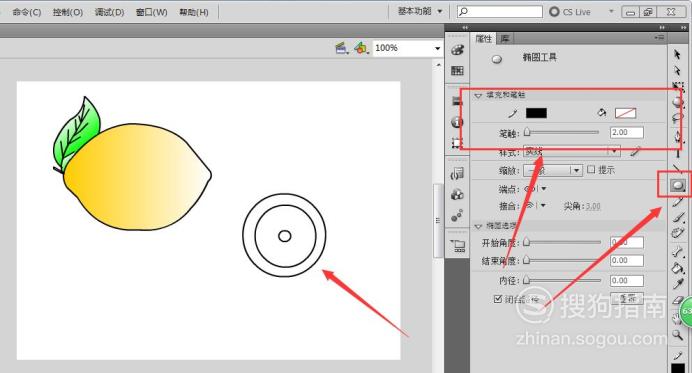
Task: Select the Text tool
Action: 678,153
